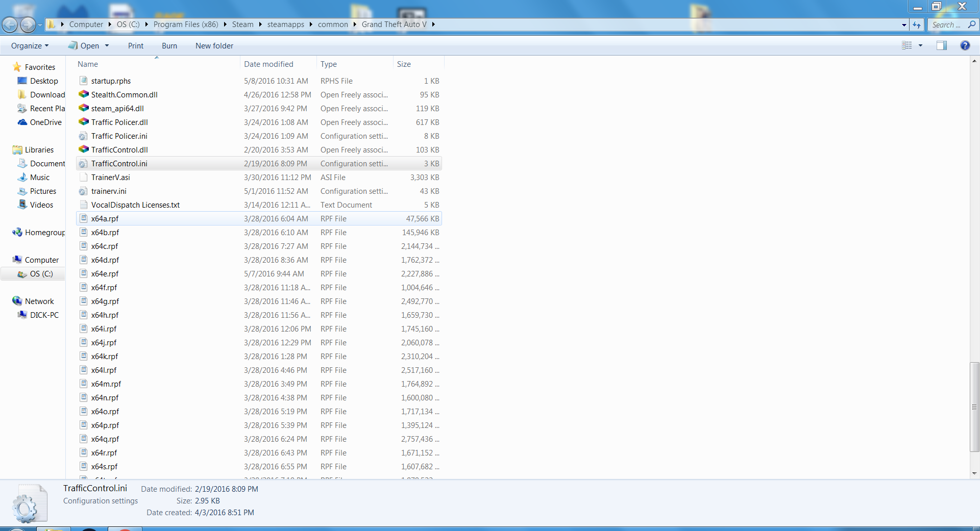Image resolution: width=980 pixels, height=531 pixels.
Task: Select the startup.rphs file icon
Action: click(84, 81)
